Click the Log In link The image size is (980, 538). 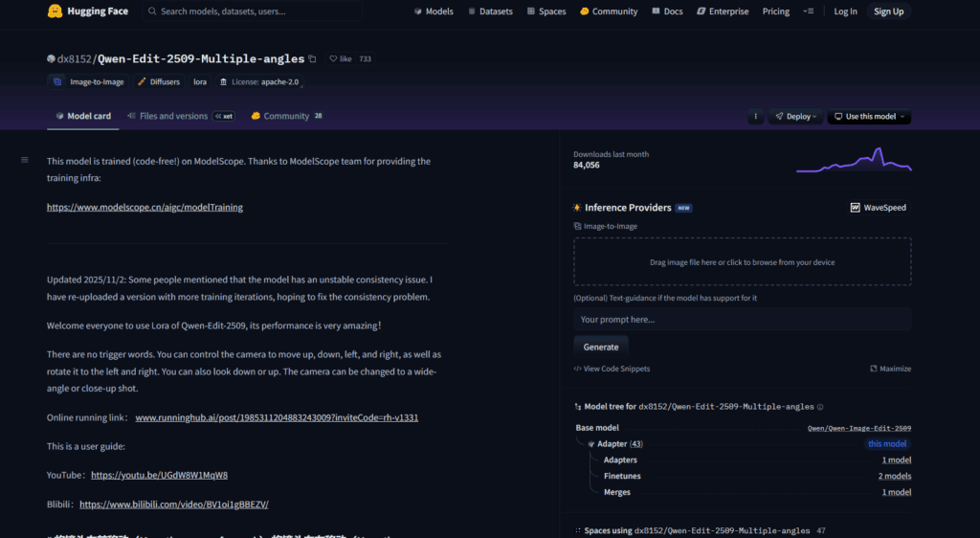pos(845,11)
